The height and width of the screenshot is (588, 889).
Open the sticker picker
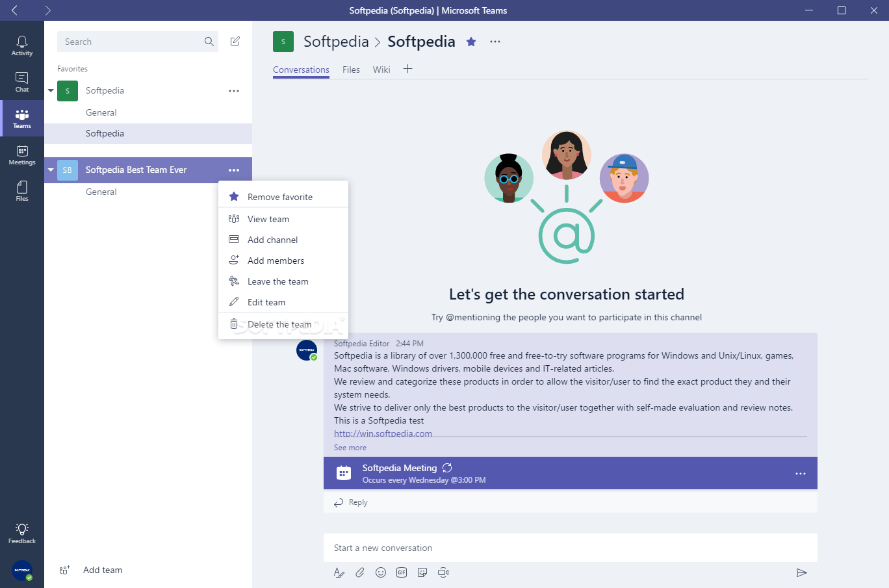pos(422,572)
